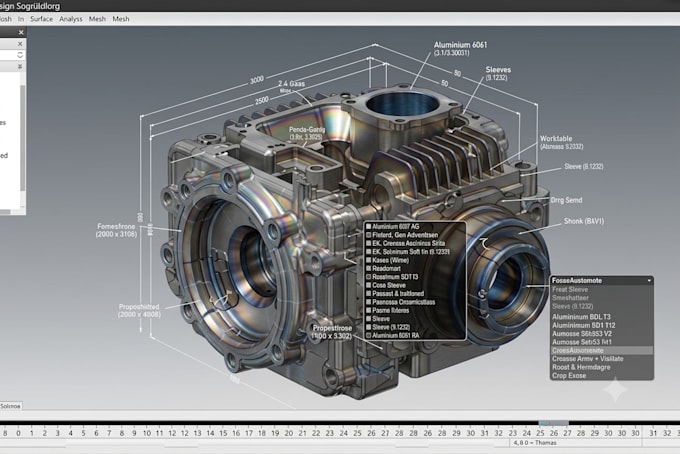Click the collapse icon below the refresh arrows
The width and height of the screenshot is (680, 454).
20,66
